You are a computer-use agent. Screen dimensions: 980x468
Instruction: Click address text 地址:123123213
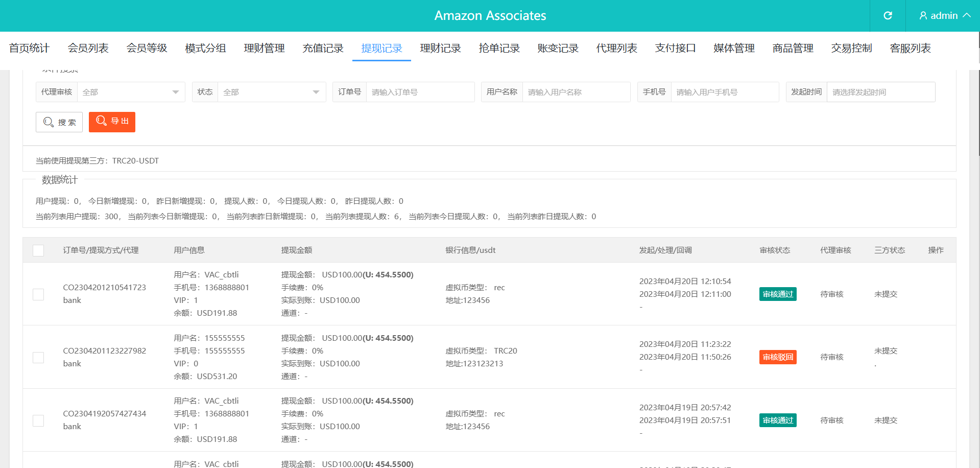(474, 364)
